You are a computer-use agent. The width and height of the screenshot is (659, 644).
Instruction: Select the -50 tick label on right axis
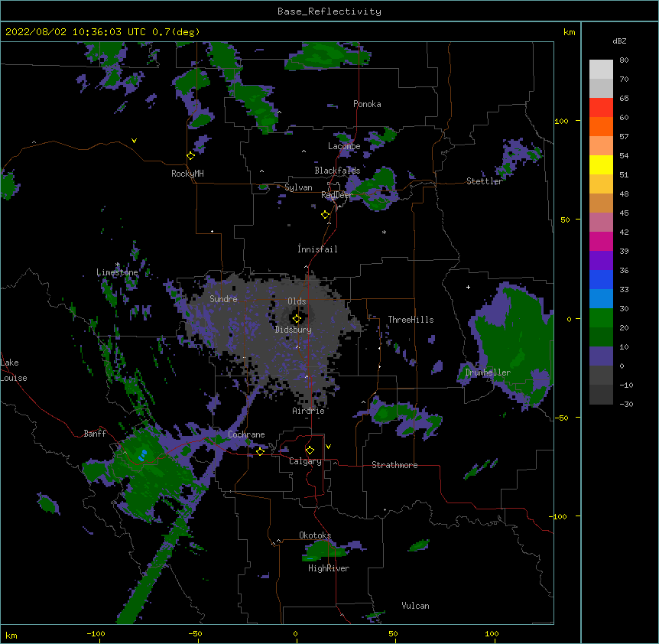point(561,418)
